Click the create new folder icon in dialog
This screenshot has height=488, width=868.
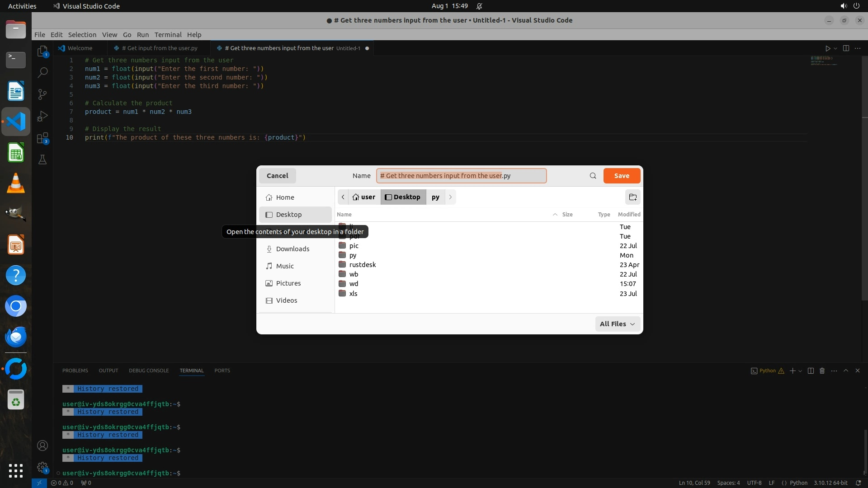click(x=632, y=197)
